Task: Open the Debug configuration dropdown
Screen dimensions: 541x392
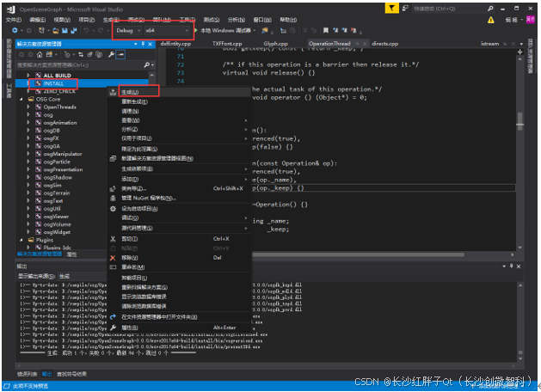Action: coord(129,30)
